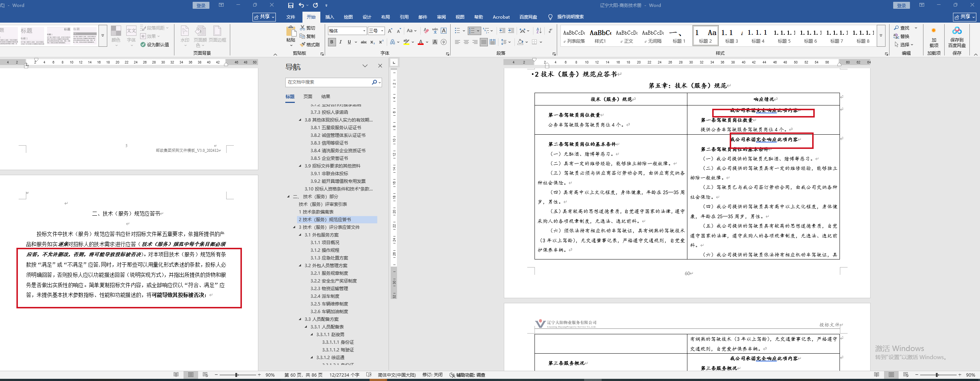980x381 pixels.
Task: Align text left
Action: (x=457, y=42)
